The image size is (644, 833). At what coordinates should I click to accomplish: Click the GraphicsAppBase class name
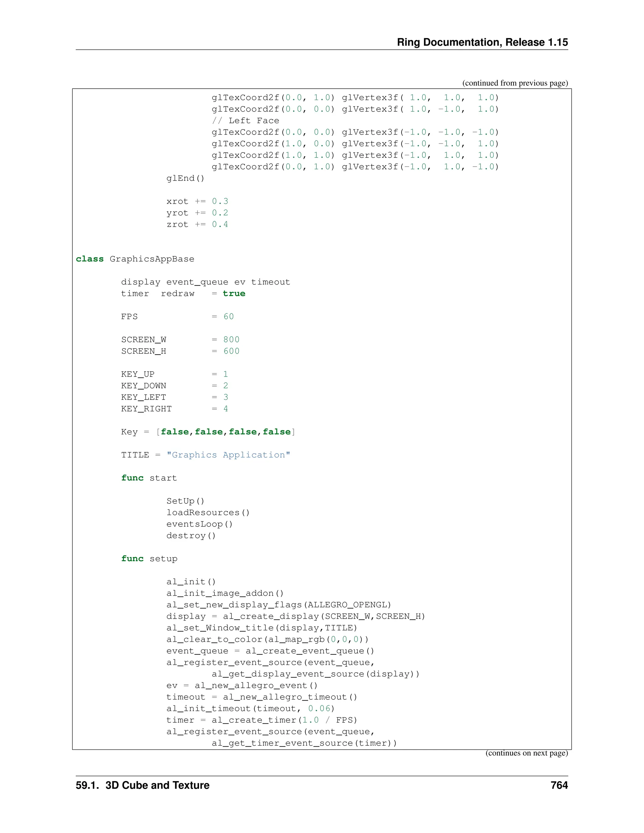click(152, 259)
